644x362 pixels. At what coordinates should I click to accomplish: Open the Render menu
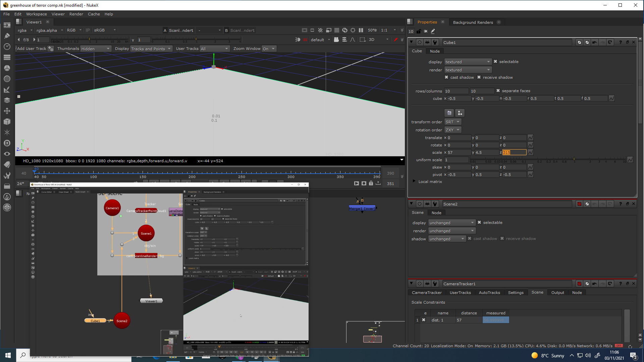[76, 14]
